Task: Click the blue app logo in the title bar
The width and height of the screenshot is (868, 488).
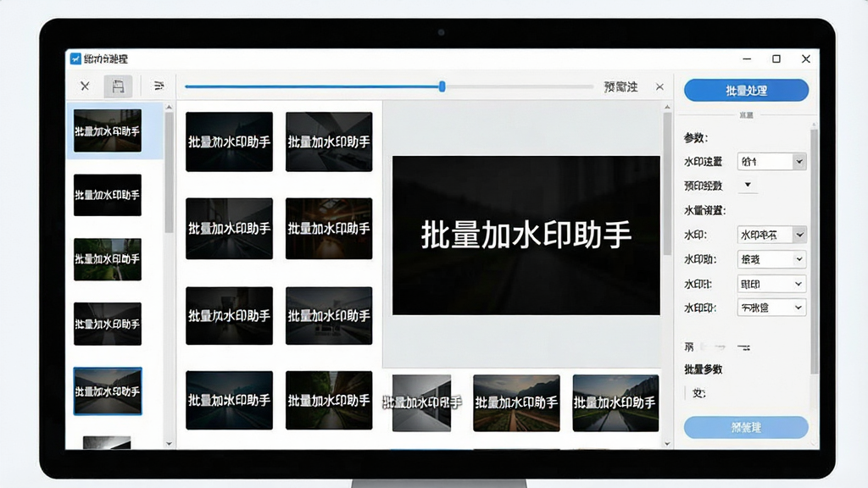Action: click(x=75, y=58)
